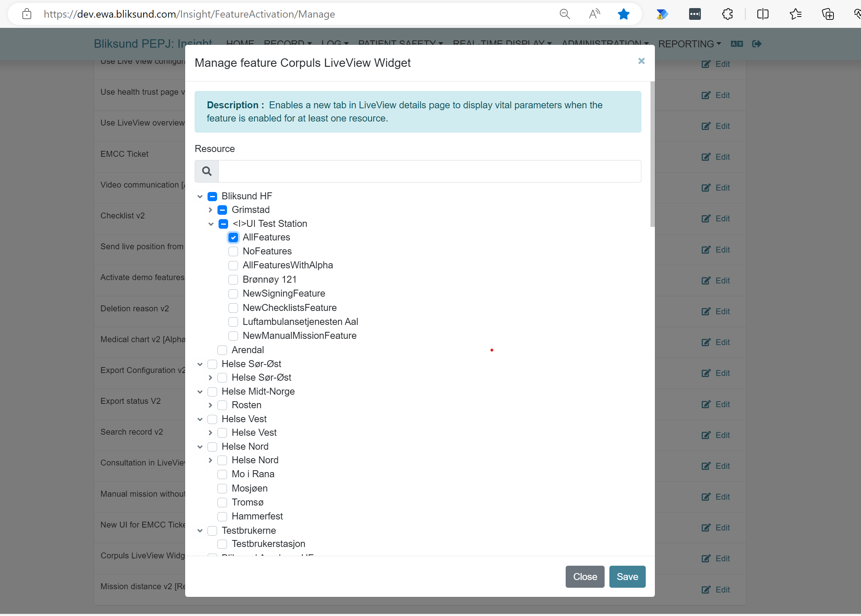The width and height of the screenshot is (861, 616).
Task: Open the favorites list star icon
Action: click(x=795, y=14)
